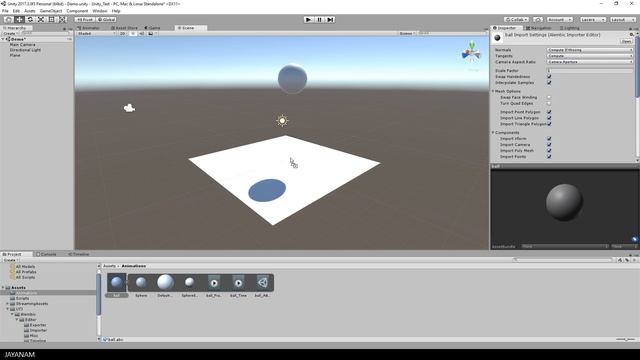Toggle the Pivot handle position button

85,20
